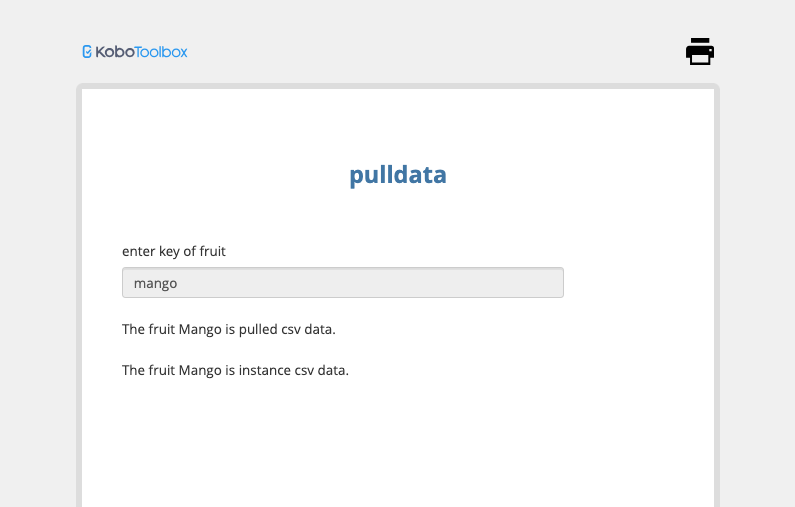
Task: Click "Mango" in the pulled csv note
Action: click(199, 328)
